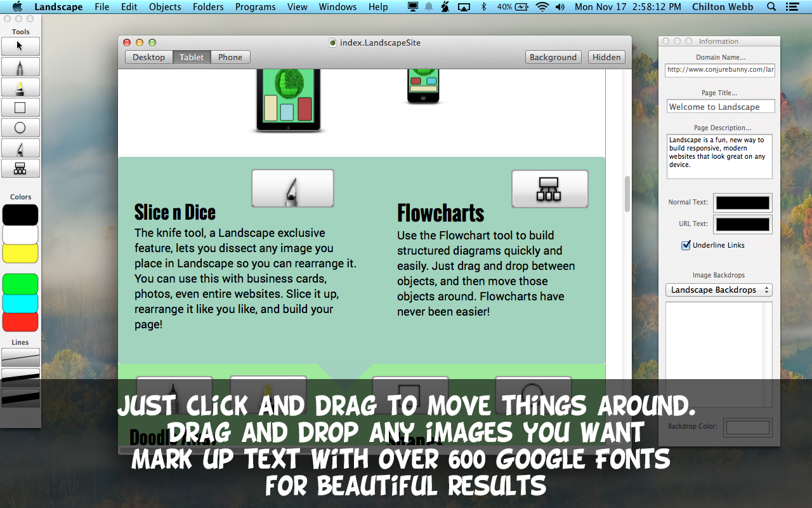
Task: Click the Page Title text field
Action: pos(721,107)
